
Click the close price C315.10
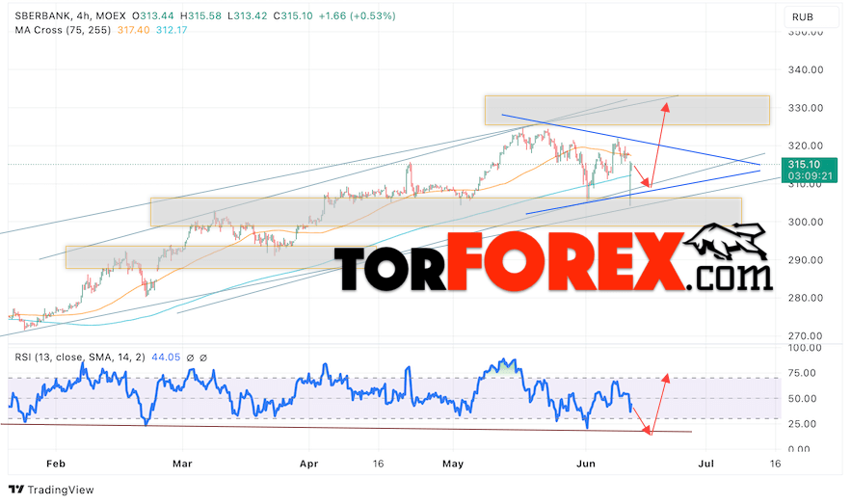pyautogui.click(x=293, y=16)
